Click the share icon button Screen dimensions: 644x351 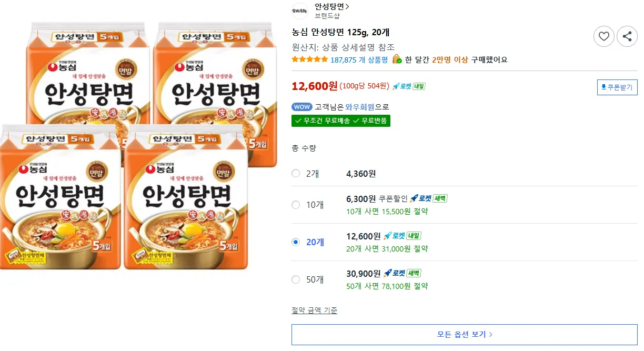pyautogui.click(x=627, y=36)
